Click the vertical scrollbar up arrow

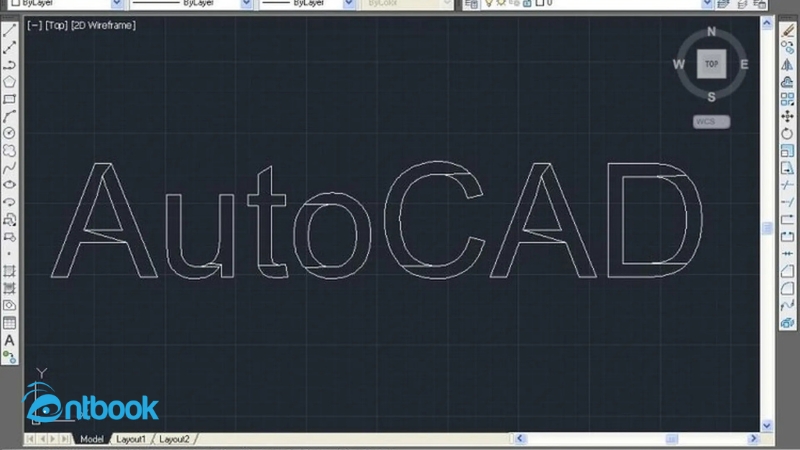coord(767,22)
